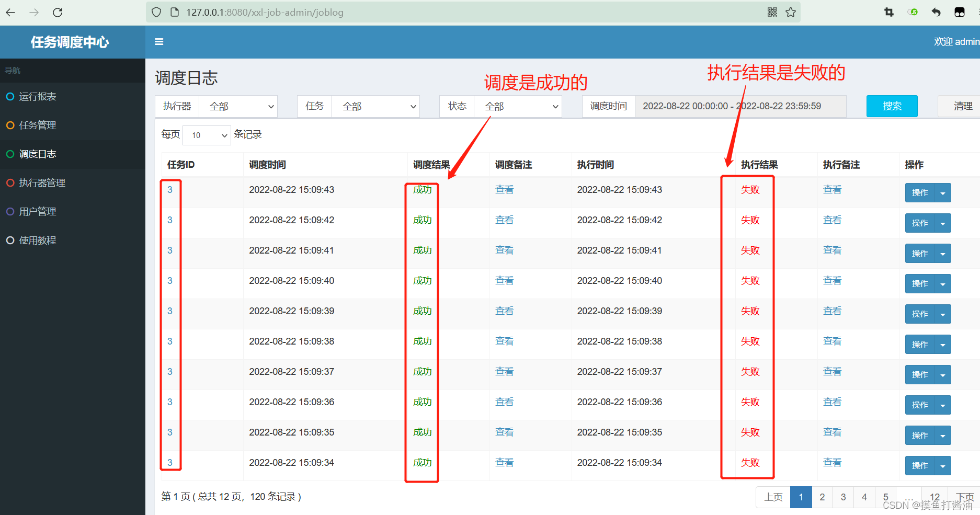Click the browser forward arrow
This screenshot has height=515, width=980.
[34, 12]
